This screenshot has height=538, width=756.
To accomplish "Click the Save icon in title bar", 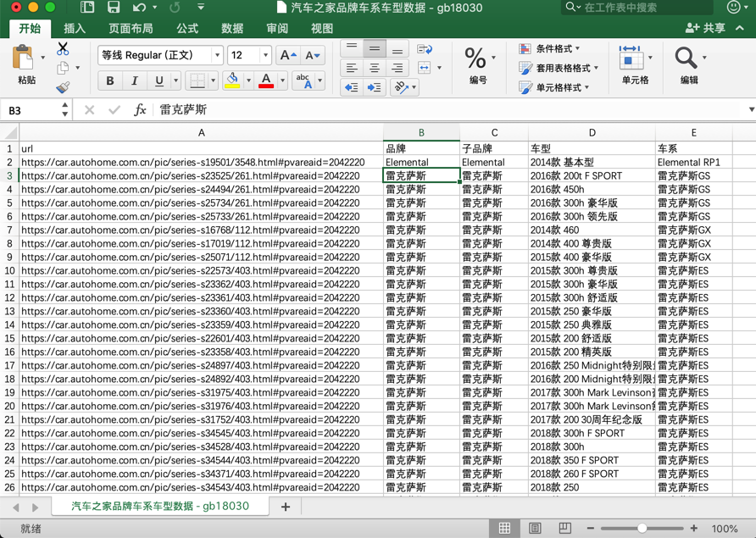I will click(x=114, y=8).
